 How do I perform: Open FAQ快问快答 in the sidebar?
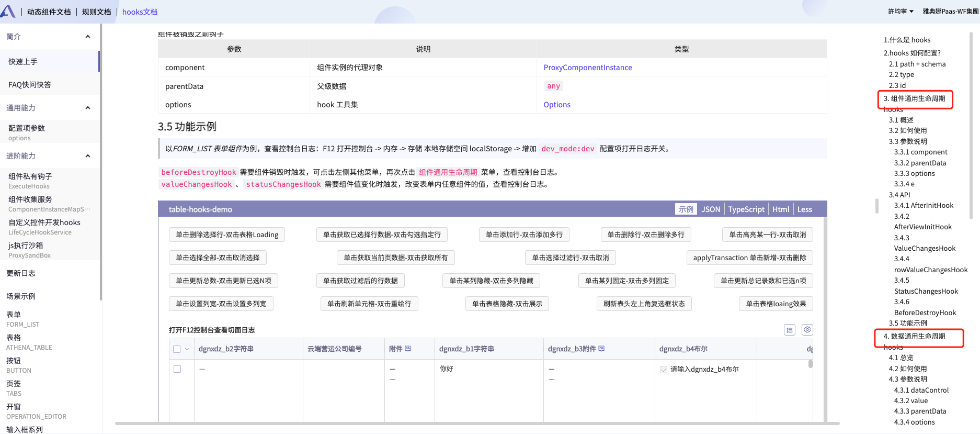50,85
